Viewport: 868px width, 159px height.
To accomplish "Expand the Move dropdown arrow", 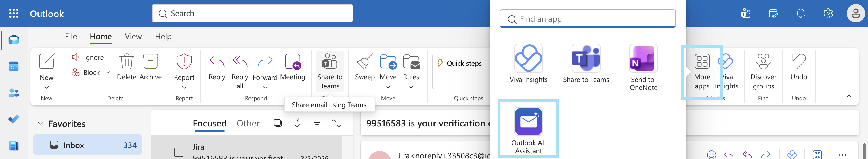I will [388, 87].
